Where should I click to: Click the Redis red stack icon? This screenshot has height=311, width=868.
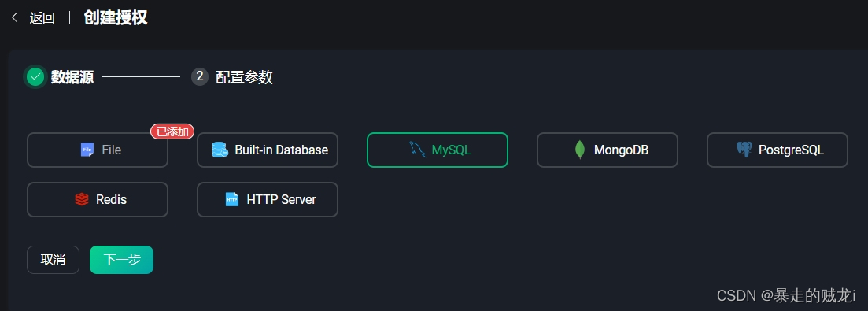82,199
